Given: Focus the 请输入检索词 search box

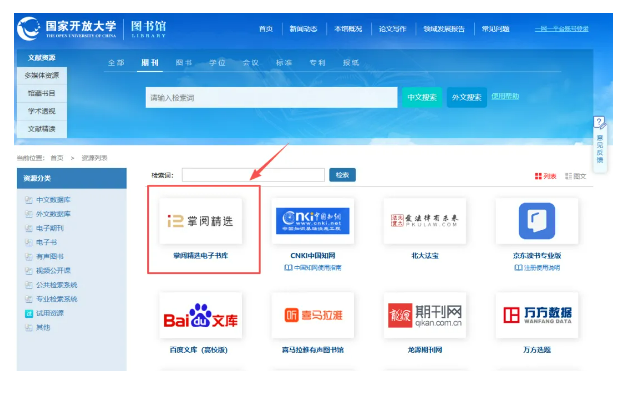Looking at the screenshot, I should click(x=271, y=98).
